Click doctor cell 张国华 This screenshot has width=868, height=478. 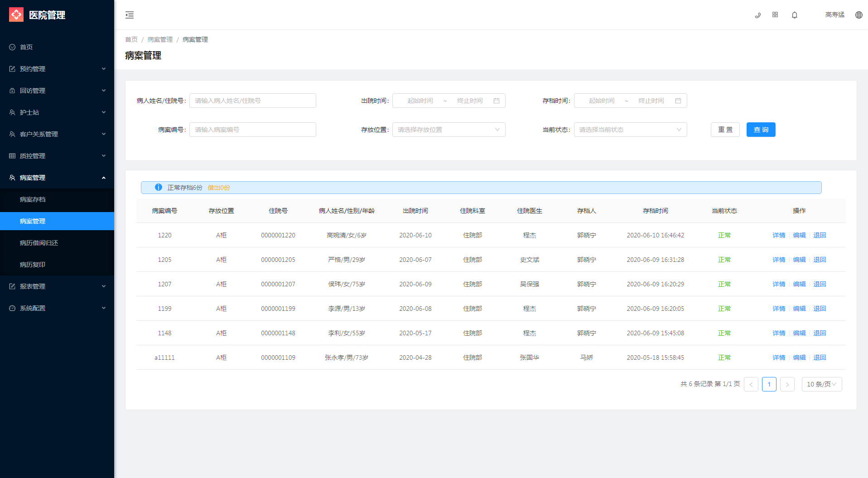[x=530, y=357]
